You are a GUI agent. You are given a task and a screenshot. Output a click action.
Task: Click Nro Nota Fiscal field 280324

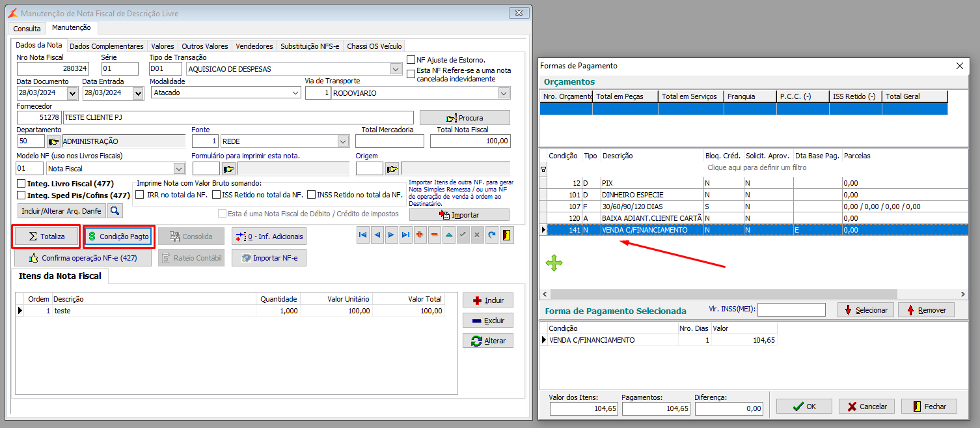(x=53, y=68)
